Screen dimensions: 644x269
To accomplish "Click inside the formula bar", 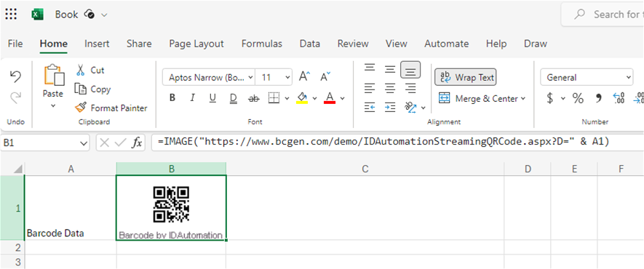I will click(397, 142).
